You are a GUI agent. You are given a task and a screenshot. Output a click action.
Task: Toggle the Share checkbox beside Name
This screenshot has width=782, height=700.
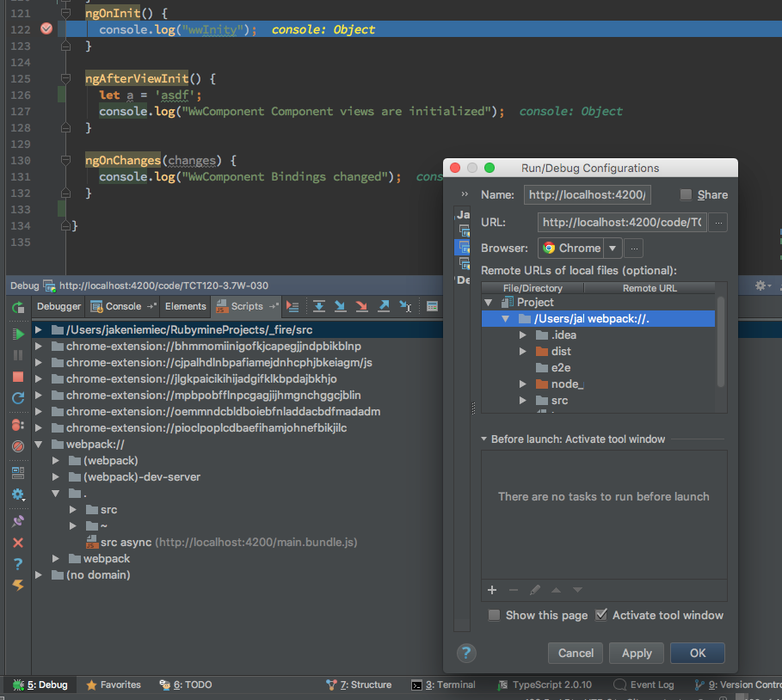686,194
